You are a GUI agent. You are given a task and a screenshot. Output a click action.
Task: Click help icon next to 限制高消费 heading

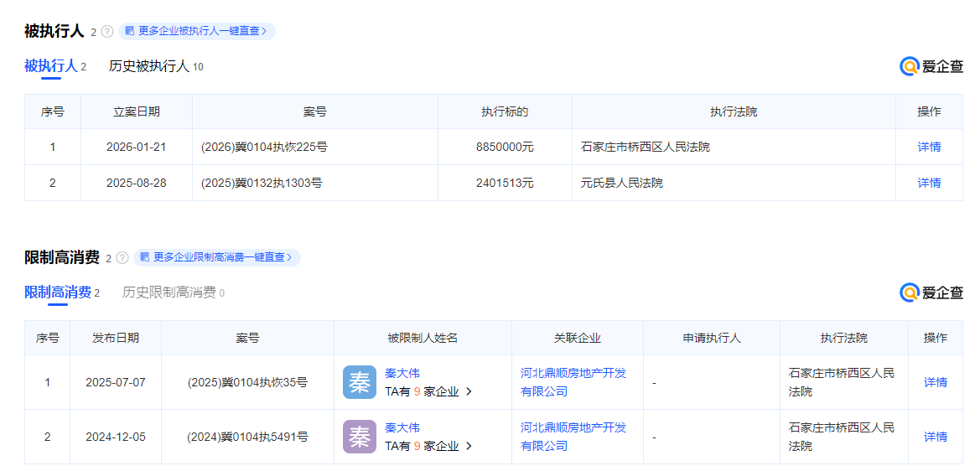122,258
